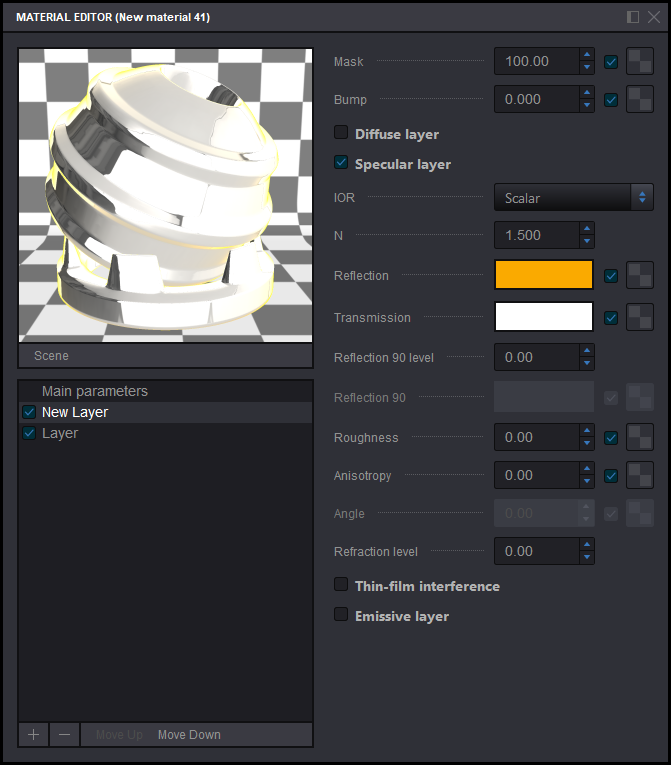The height and width of the screenshot is (765, 671).
Task: Click the Move Down button
Action: pos(189,735)
